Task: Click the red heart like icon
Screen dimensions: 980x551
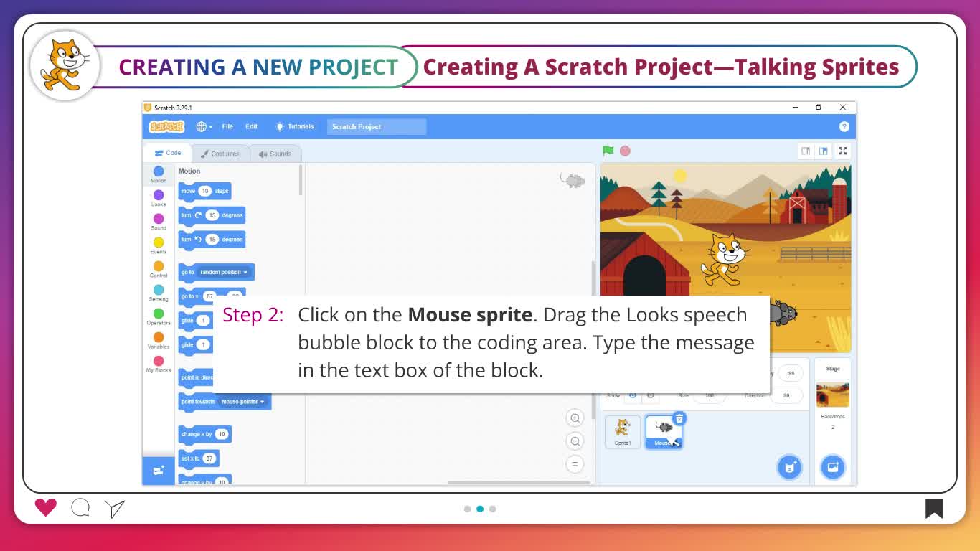Action: point(45,508)
